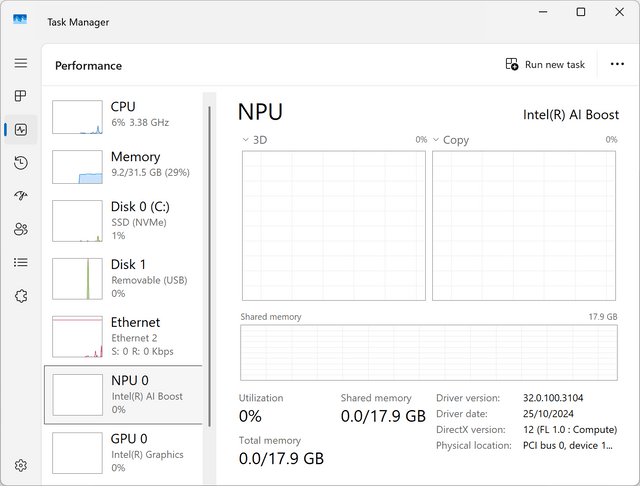Click the Copy engine utilization graph
The image size is (640, 486).
click(524, 226)
